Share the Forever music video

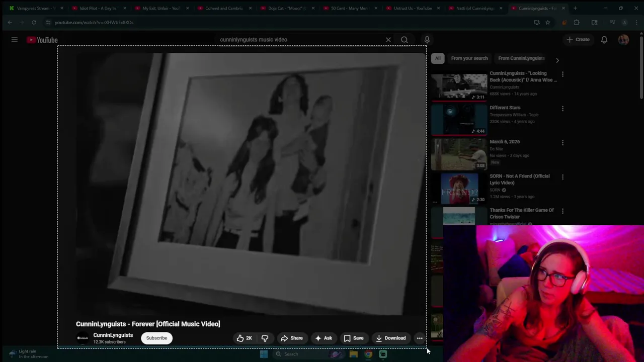pyautogui.click(x=292, y=338)
